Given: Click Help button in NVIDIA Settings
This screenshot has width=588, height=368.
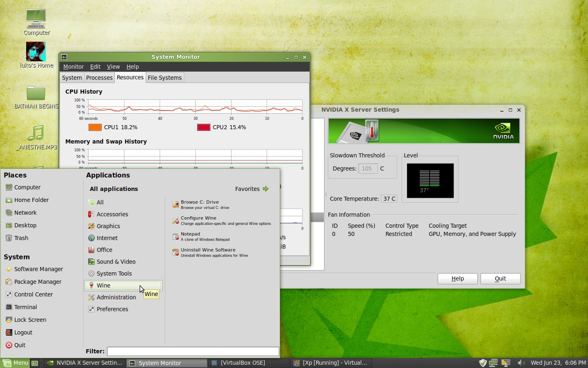Looking at the screenshot, I should [x=458, y=278].
